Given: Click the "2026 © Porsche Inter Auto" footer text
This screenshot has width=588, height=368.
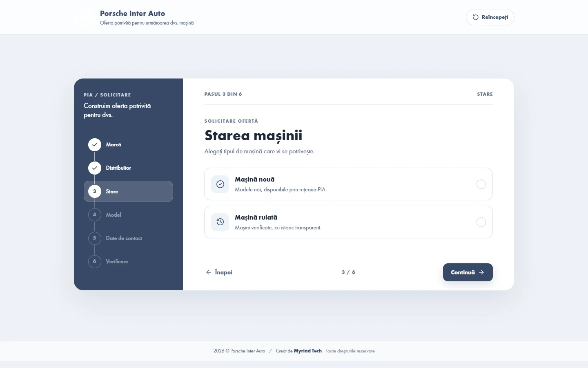Looking at the screenshot, I should pos(239,351).
